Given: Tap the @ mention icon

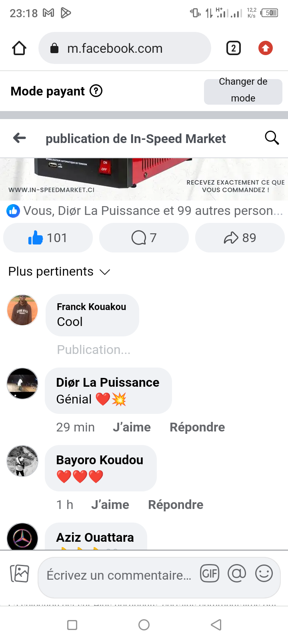Looking at the screenshot, I should (237, 574).
